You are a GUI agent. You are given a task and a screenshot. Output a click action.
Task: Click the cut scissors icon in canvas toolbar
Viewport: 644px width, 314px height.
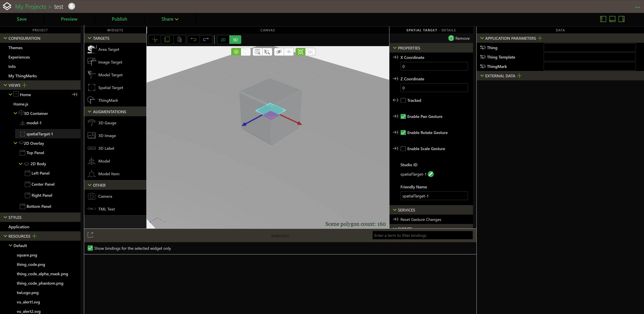click(x=155, y=39)
